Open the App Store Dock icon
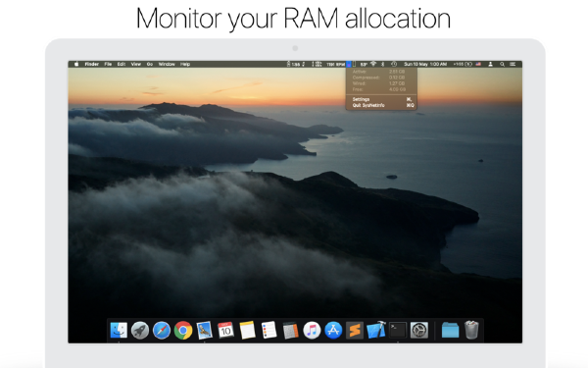 point(333,331)
